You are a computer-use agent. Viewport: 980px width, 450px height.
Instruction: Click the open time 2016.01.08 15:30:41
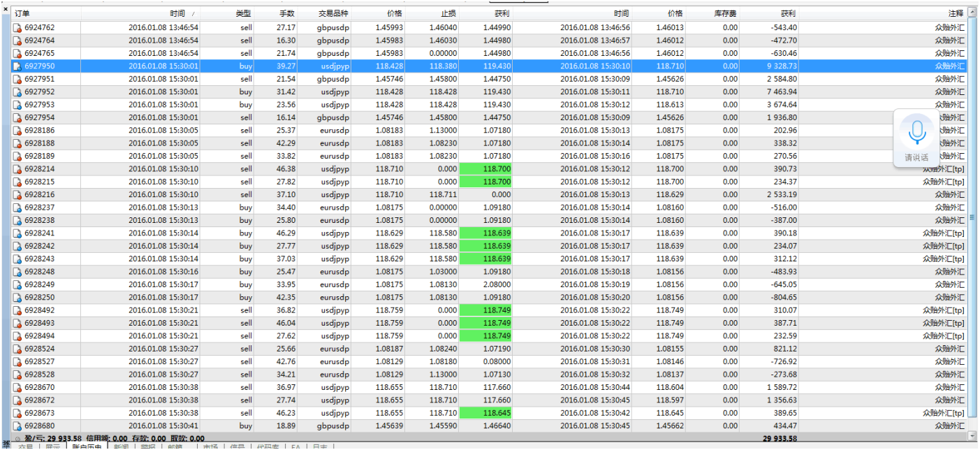(x=163, y=426)
